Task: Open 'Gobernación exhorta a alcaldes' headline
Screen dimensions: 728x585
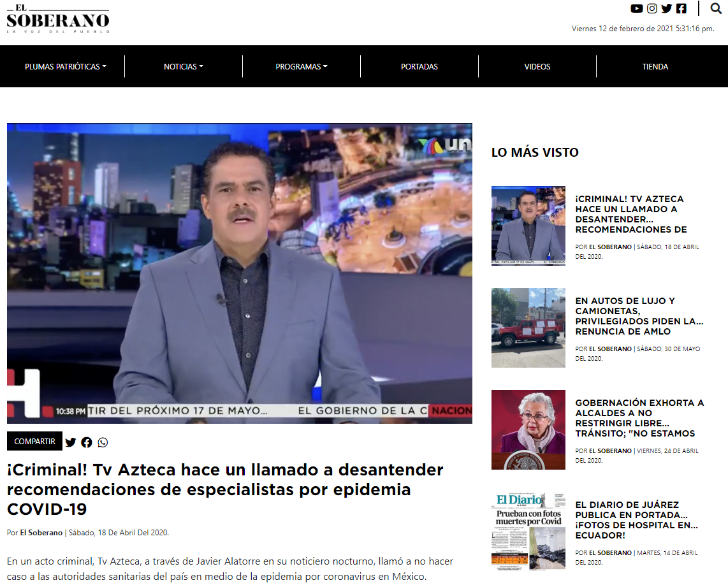Action: click(640, 418)
